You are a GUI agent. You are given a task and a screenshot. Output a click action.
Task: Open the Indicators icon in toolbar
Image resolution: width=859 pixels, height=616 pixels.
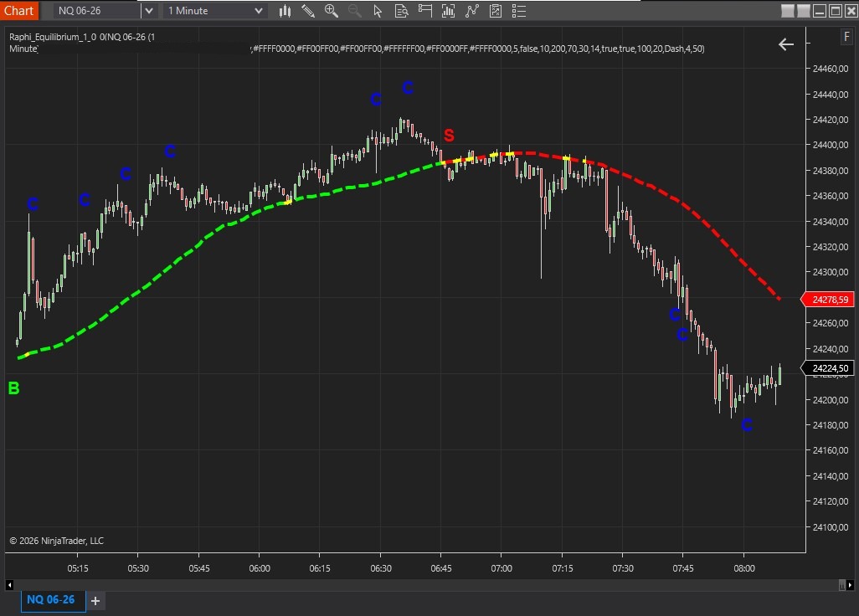[473, 11]
